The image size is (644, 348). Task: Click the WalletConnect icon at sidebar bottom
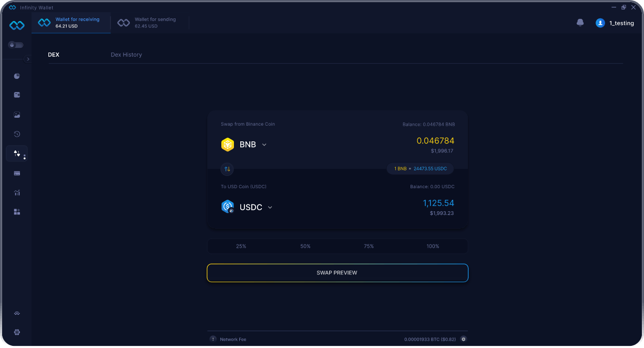click(17, 313)
